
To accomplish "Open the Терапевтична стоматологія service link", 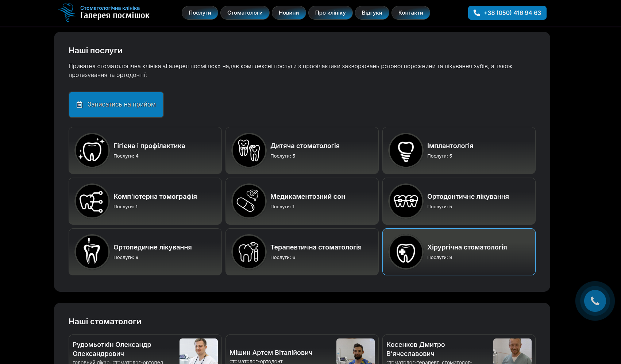I will [x=316, y=247].
